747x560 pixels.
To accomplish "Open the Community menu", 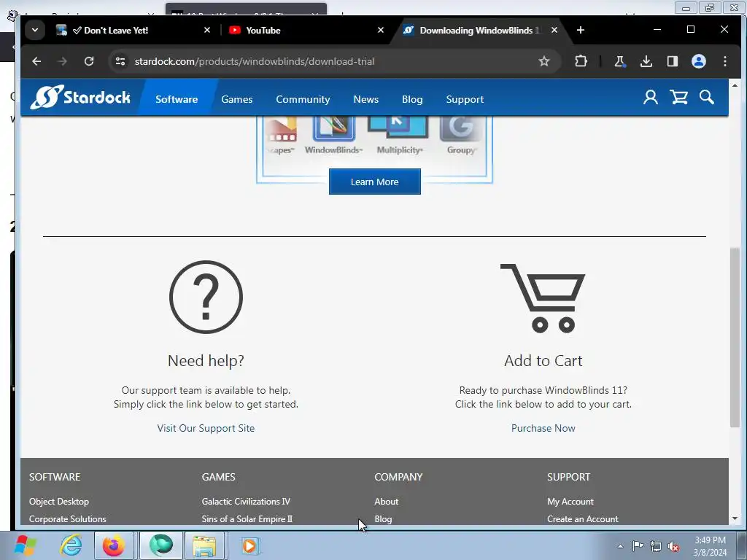I will pyautogui.click(x=303, y=99).
